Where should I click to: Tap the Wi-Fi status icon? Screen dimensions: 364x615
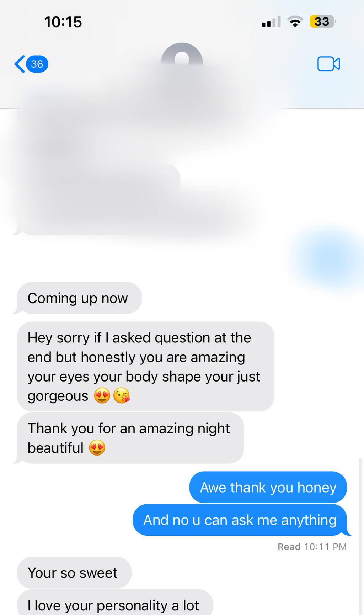tap(295, 22)
